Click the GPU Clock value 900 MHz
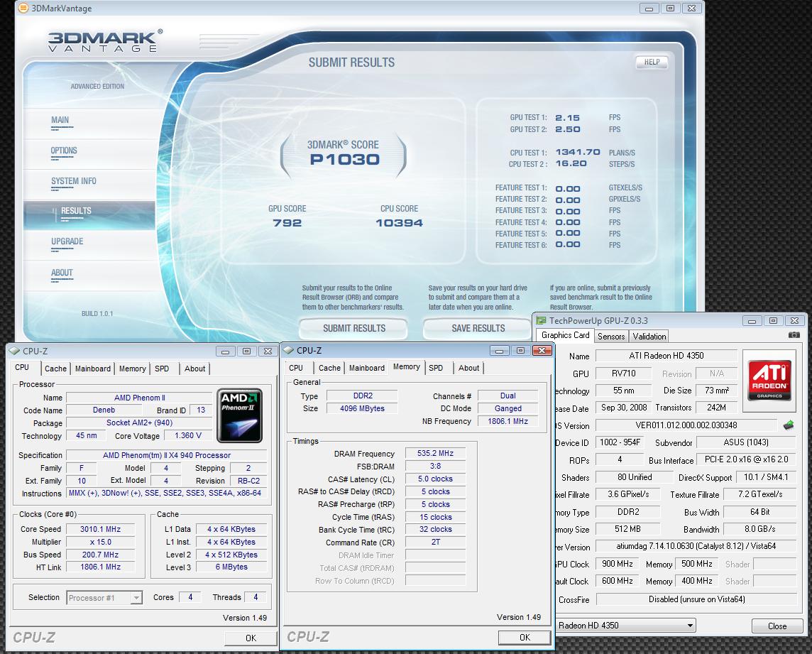 click(x=618, y=564)
